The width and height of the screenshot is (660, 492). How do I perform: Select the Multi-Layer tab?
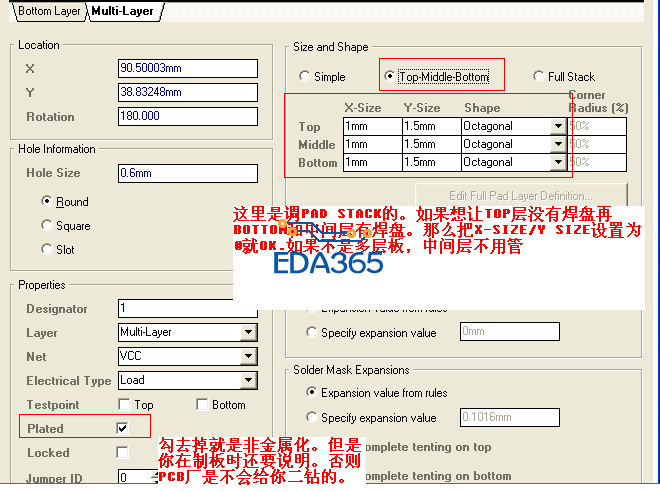122,11
